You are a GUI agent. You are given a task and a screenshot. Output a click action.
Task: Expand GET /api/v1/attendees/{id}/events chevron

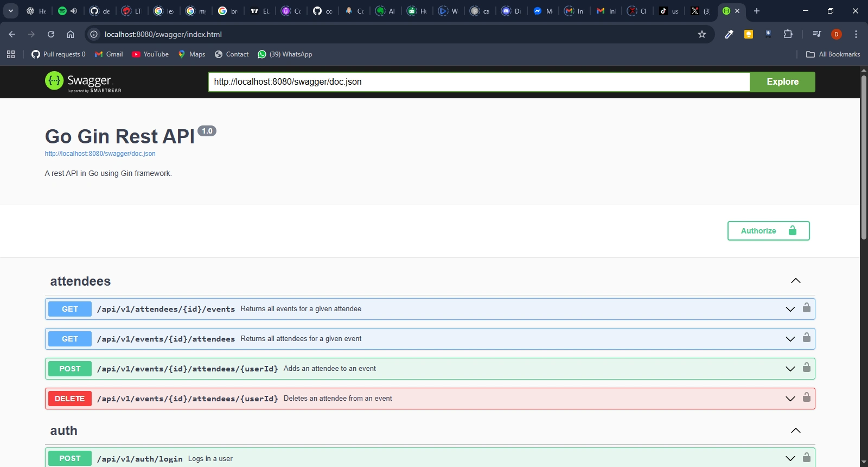click(x=790, y=309)
